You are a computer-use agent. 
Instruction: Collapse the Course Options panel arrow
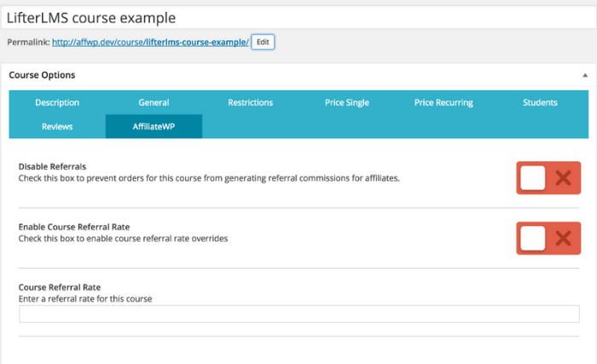(585, 75)
